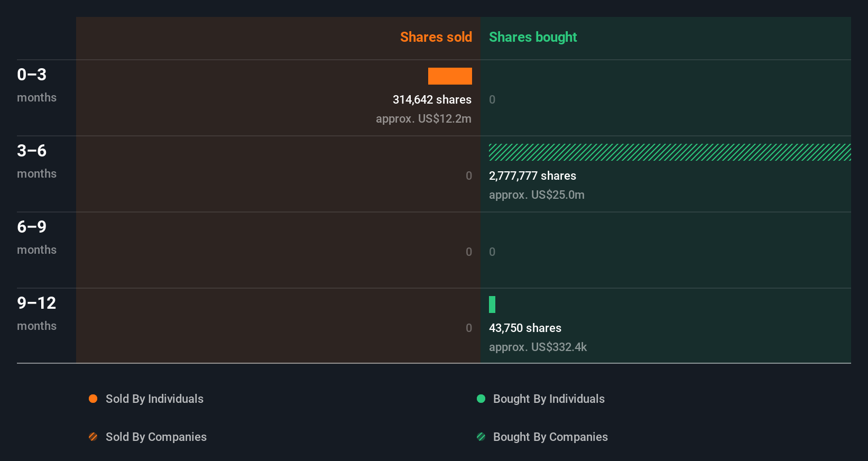Click the Shares sold column header
Viewport: 868px width, 461px height.
[x=436, y=37]
